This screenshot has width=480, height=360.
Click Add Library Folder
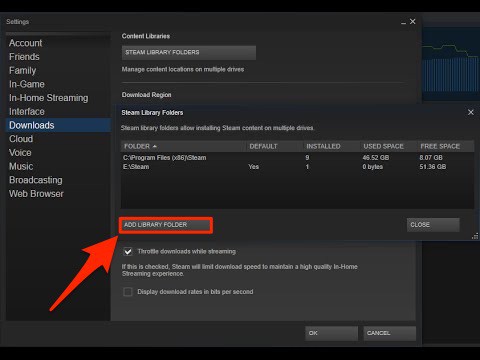point(166,225)
